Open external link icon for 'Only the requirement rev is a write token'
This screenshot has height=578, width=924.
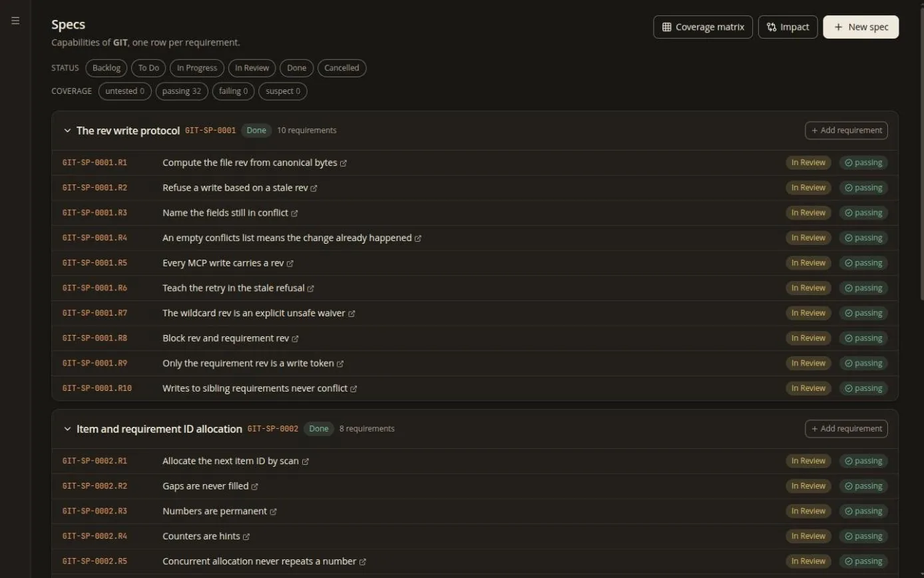click(x=340, y=364)
